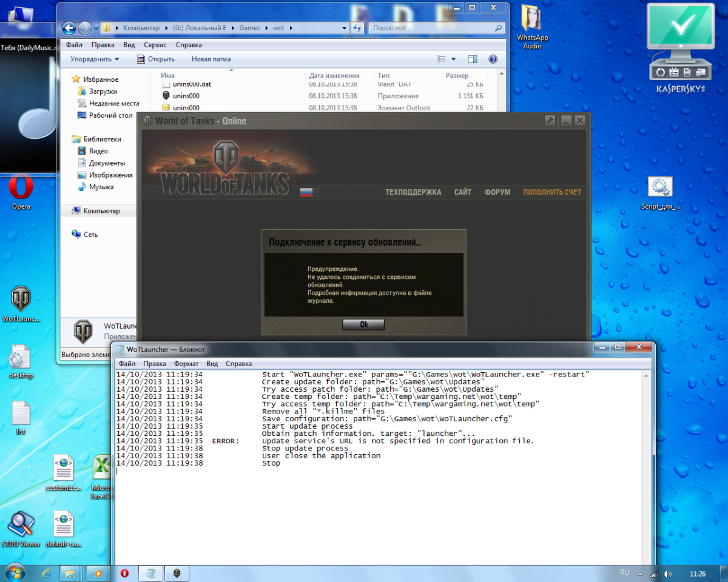728x582 pixels.
Task: Click the ТЕХПОДДЕРЖКА link in launcher
Action: (x=413, y=192)
